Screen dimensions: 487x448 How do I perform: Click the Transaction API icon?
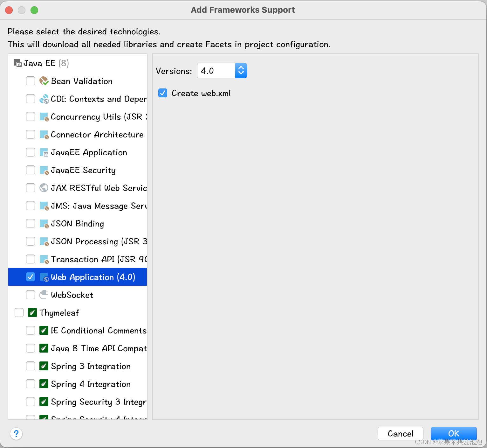click(x=44, y=259)
